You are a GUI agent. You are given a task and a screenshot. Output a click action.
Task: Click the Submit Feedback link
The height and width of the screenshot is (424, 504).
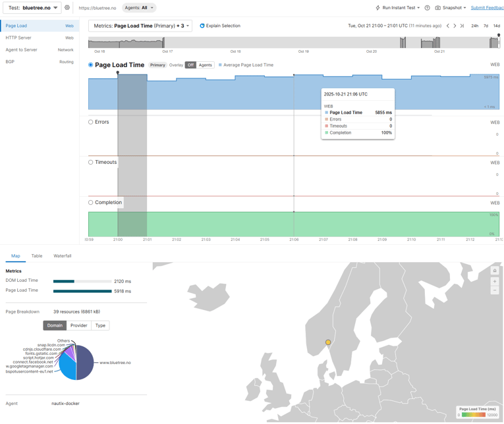487,8
